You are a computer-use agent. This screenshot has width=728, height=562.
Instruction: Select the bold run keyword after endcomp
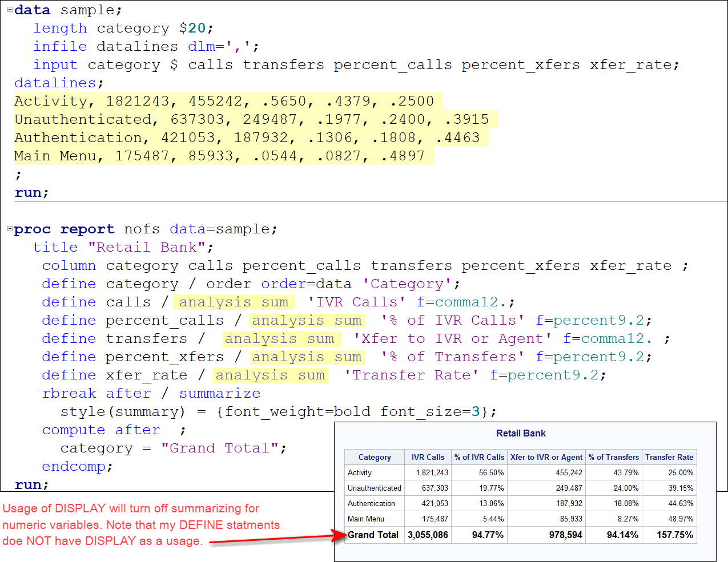[x=26, y=484]
